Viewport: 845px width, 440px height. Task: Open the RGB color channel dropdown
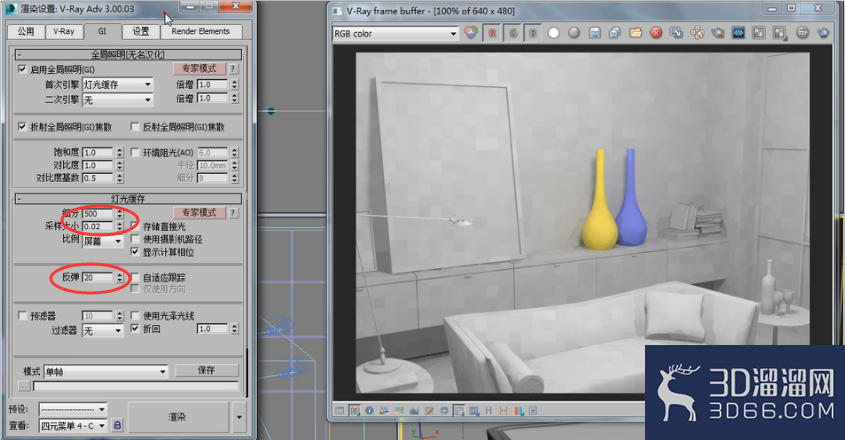point(395,33)
